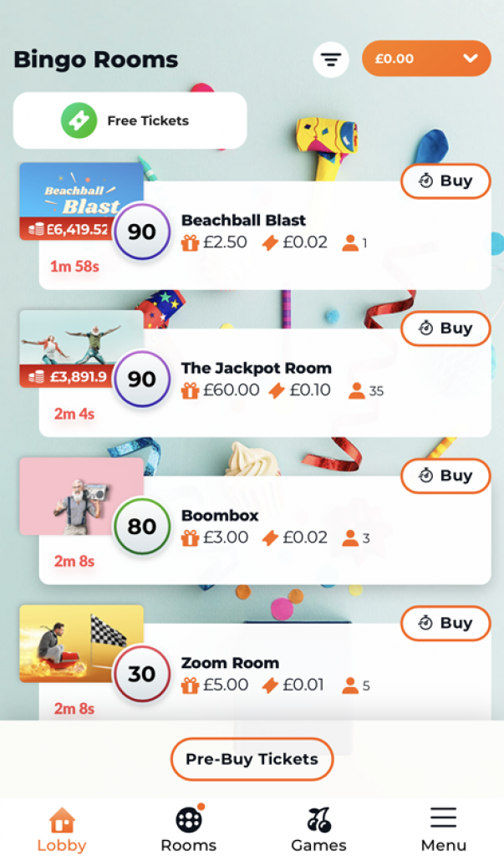
Task: Buy tickets for Beachball Blast
Action: pos(445,181)
